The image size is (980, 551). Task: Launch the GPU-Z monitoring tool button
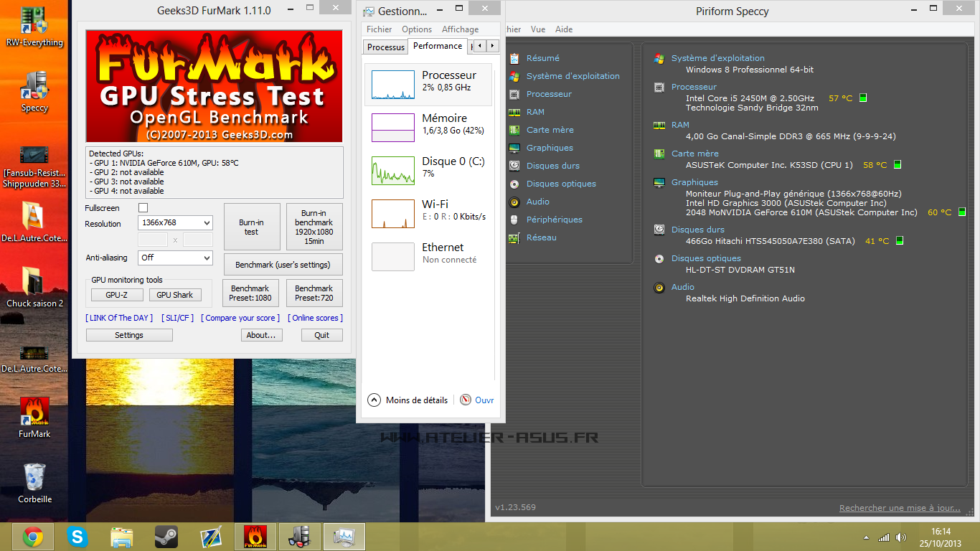point(116,295)
